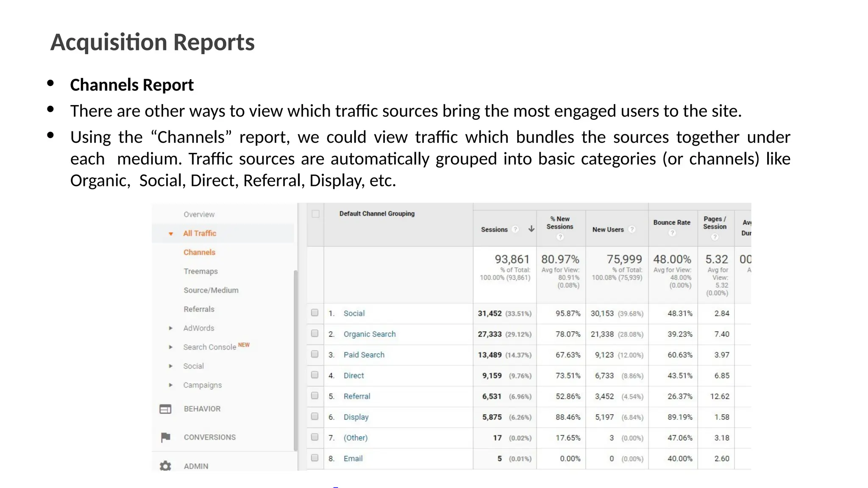Click the 93,861 total sessions value
Image resolution: width=868 pixels, height=488 pixels.
pyautogui.click(x=512, y=259)
